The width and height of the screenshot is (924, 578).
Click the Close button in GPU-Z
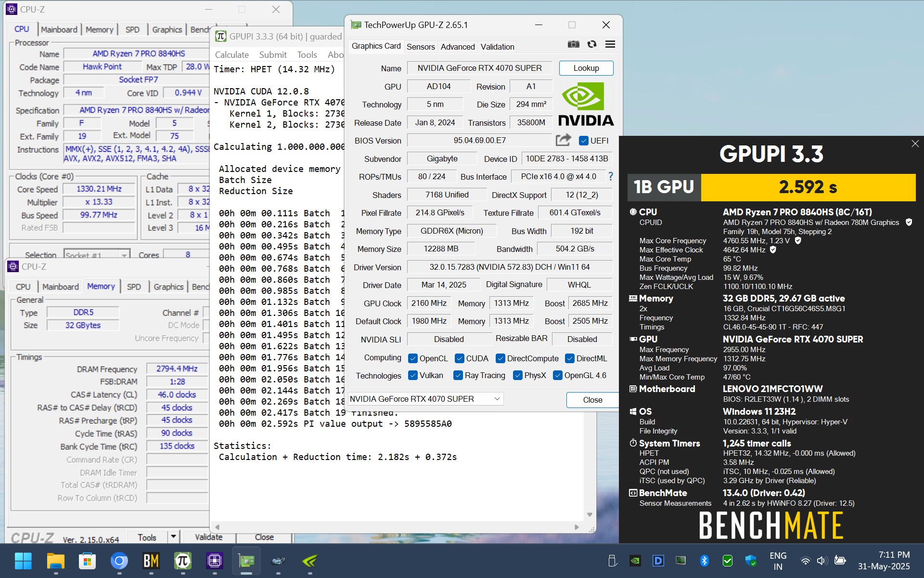592,400
